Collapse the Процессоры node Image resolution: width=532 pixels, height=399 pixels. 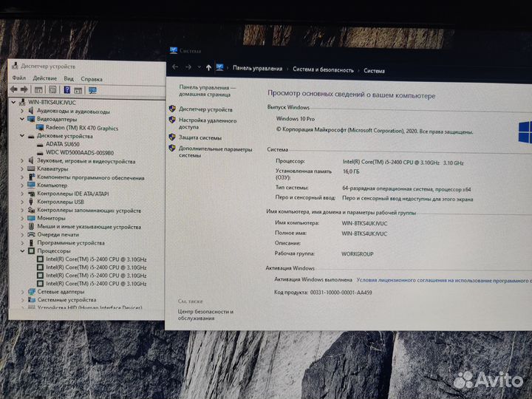click(22, 251)
